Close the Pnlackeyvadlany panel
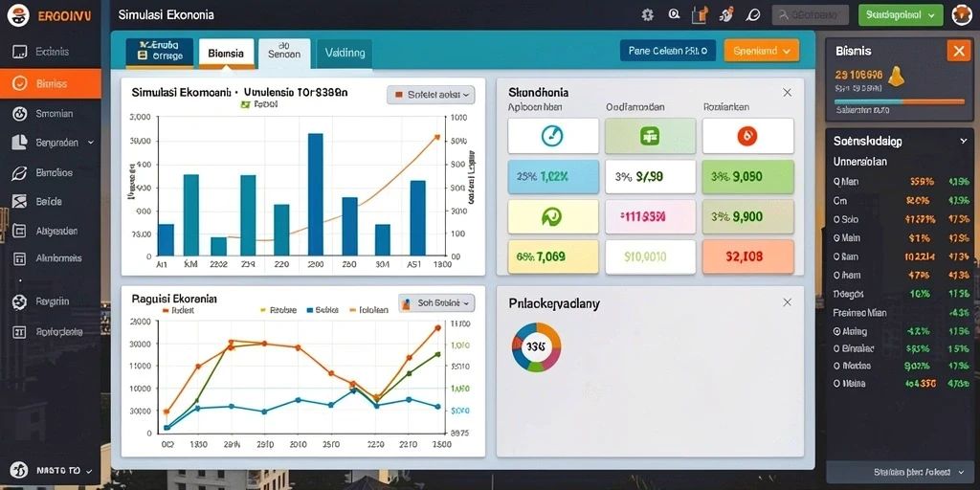This screenshot has width=980, height=490. (788, 302)
